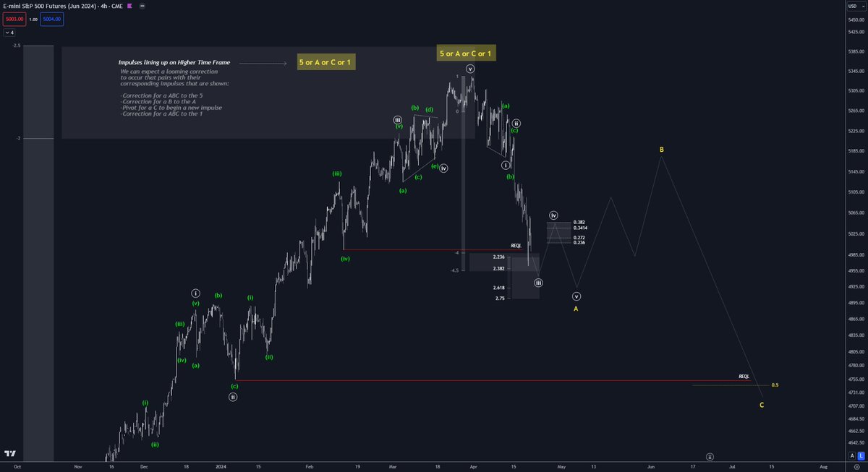Click the event marker icon on the time axis

tap(710, 457)
